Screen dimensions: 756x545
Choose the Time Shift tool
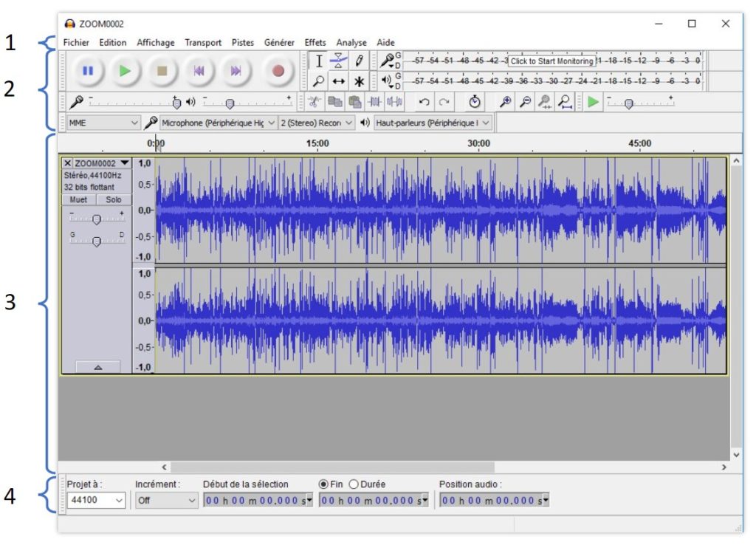click(x=338, y=81)
